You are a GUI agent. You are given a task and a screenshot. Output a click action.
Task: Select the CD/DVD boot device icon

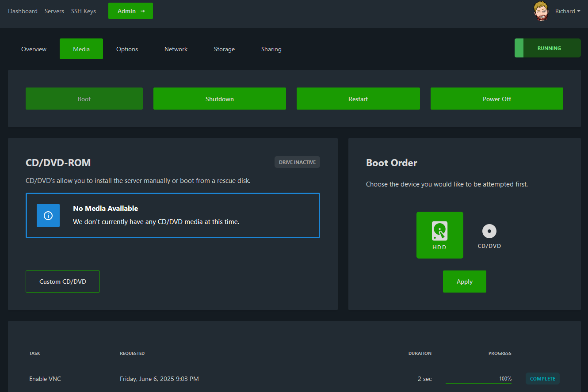(489, 235)
